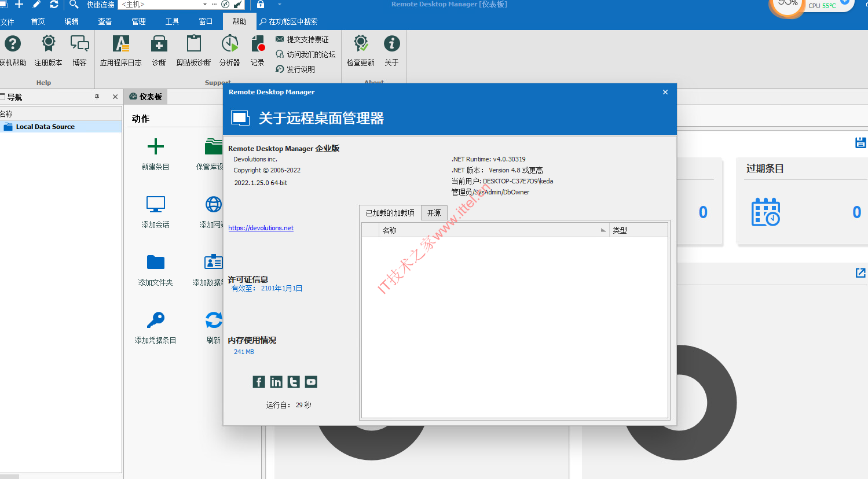Switch to the 工具 ribbon tab

[172, 21]
